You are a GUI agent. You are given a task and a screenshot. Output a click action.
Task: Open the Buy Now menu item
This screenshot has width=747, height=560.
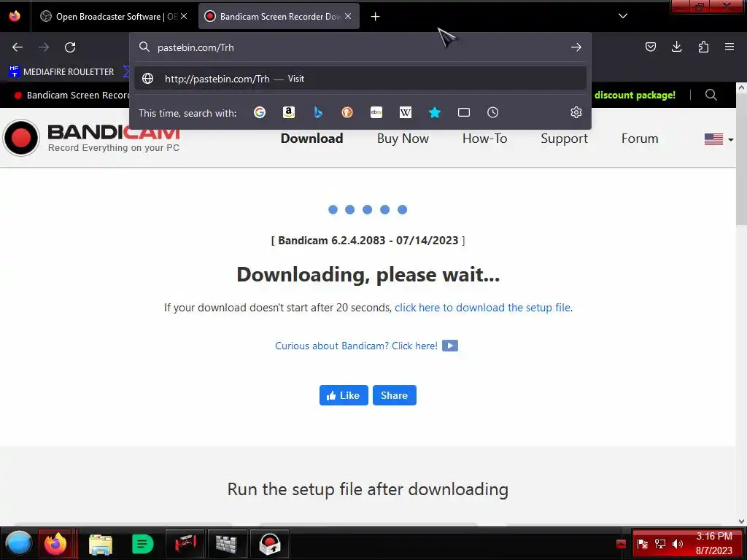pos(403,139)
